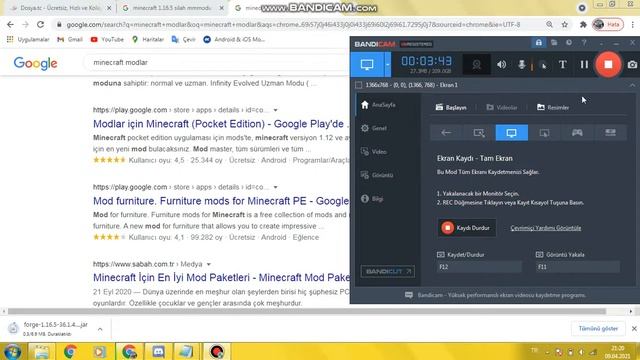Switch to minecraft 1.16.5 silah modu tab
The height and width of the screenshot is (360, 640).
pos(172,8)
